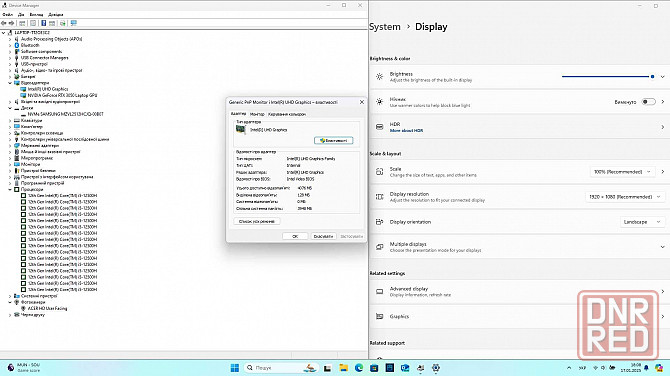Switch to the Монітор tab in properties dialog

(257, 114)
